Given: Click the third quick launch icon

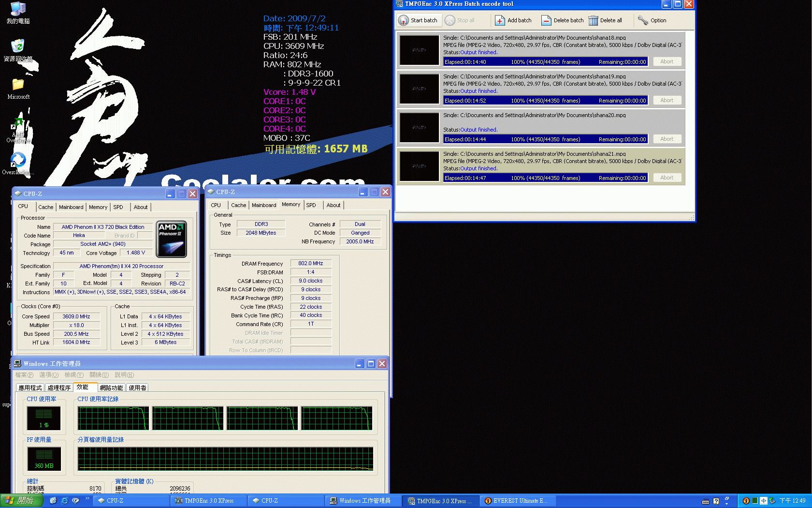Looking at the screenshot, I should coord(75,501).
